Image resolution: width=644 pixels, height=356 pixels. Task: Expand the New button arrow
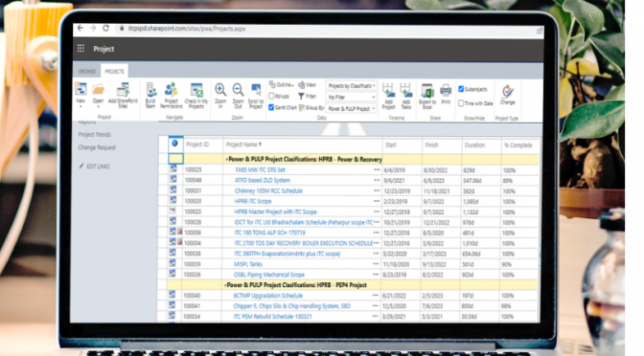(x=80, y=106)
